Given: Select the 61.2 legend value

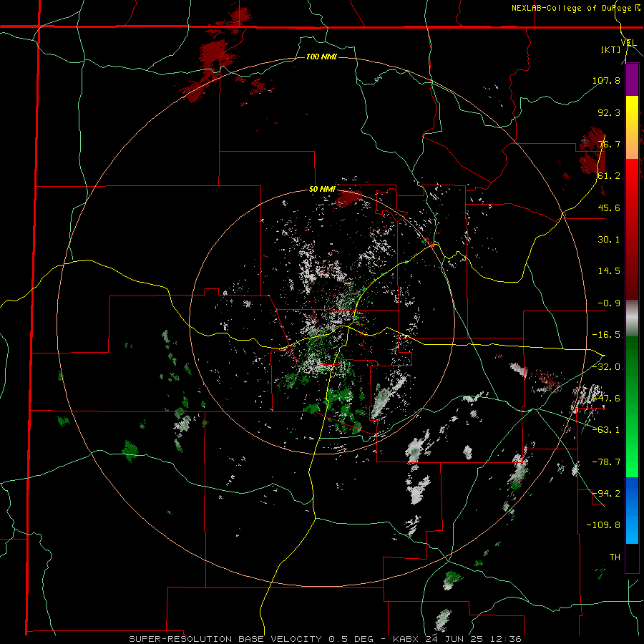Looking at the screenshot, I should pyautogui.click(x=609, y=176).
